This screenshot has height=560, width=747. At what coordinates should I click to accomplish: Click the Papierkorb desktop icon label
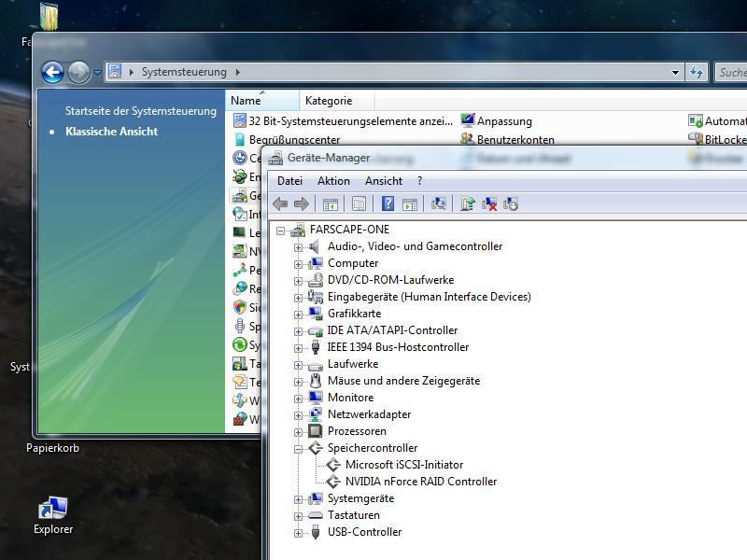53,448
